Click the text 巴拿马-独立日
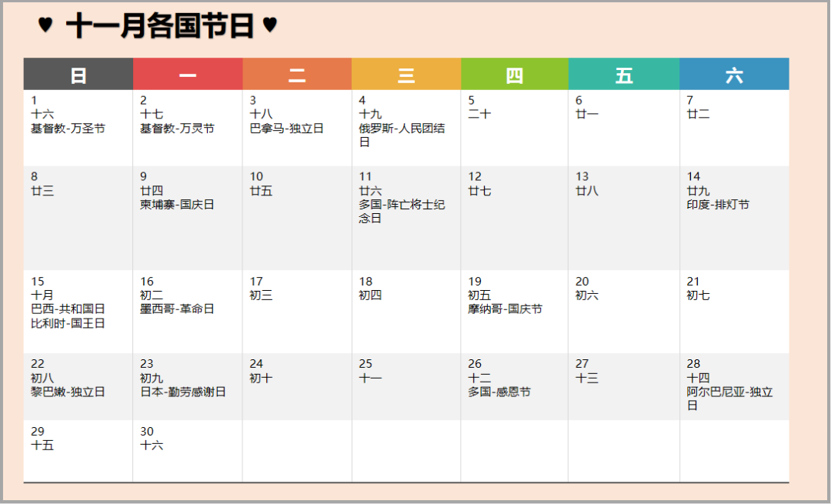This screenshot has width=831, height=504. click(287, 129)
